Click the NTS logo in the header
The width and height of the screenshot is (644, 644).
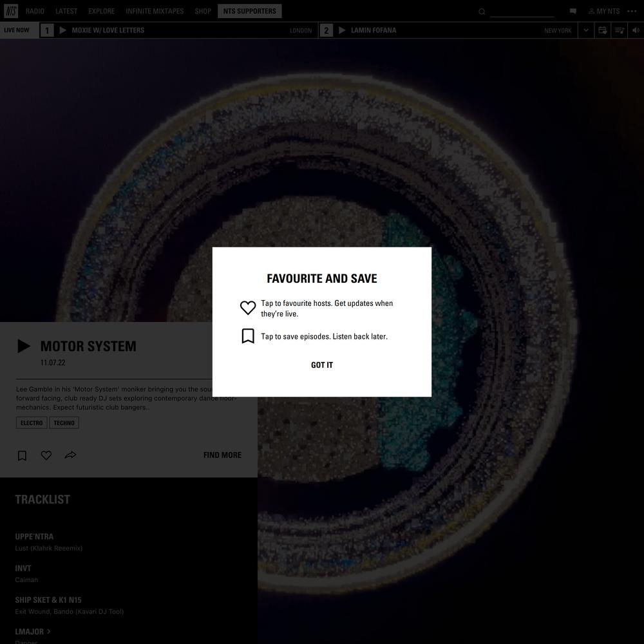(x=11, y=11)
